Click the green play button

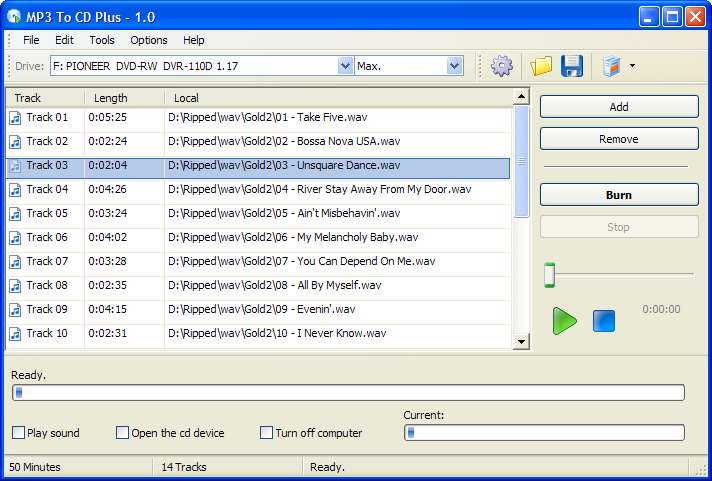[564, 321]
